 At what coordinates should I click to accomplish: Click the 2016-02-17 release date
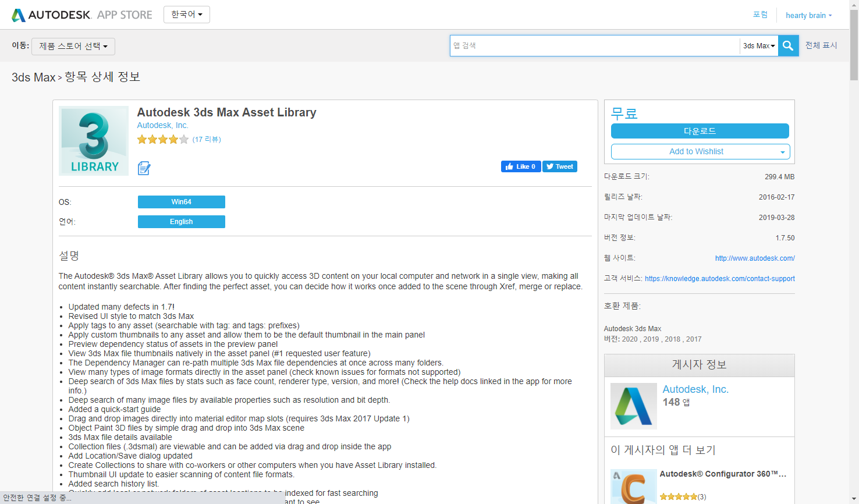(x=776, y=197)
